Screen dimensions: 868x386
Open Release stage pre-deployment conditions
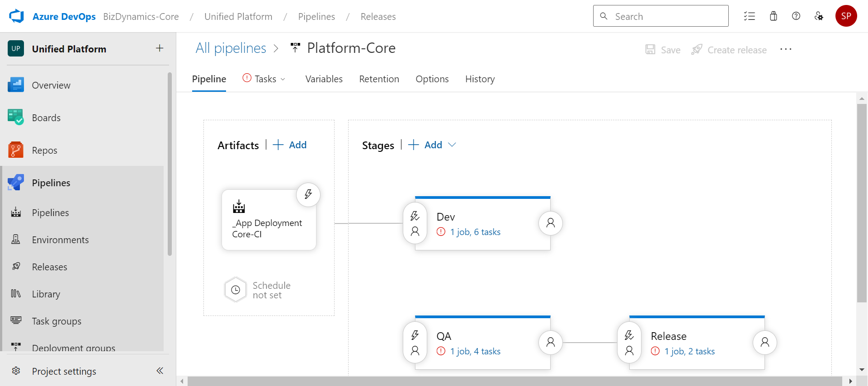tap(629, 343)
